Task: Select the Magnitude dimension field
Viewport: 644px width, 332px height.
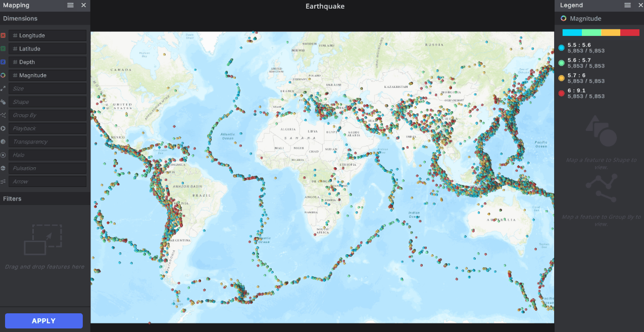Action: [x=47, y=75]
